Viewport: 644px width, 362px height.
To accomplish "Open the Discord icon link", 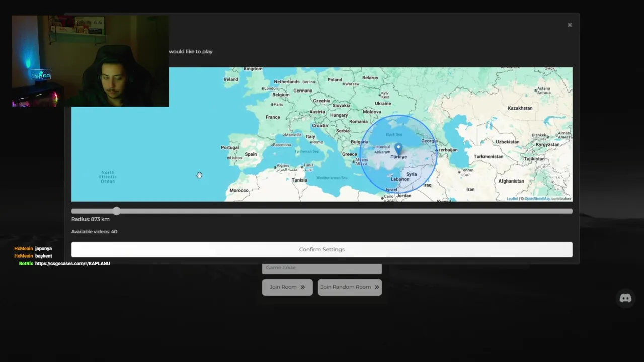I will tap(625, 298).
